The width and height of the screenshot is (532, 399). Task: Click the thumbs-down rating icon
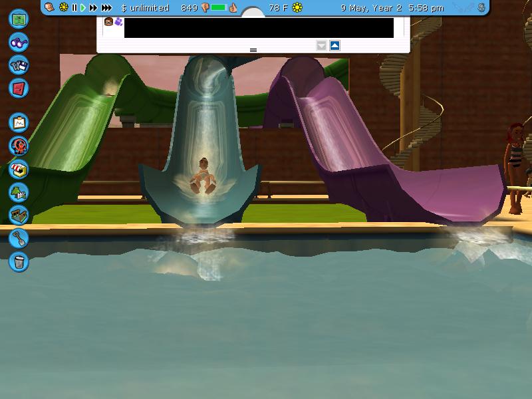[x=205, y=8]
